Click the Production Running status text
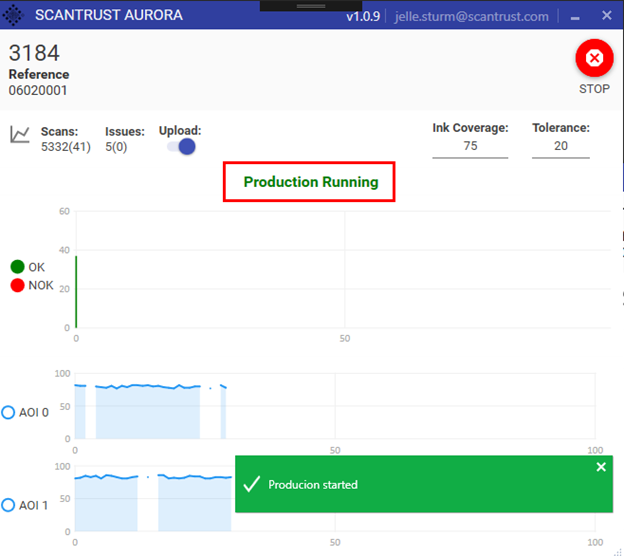The image size is (625, 556). point(311,182)
